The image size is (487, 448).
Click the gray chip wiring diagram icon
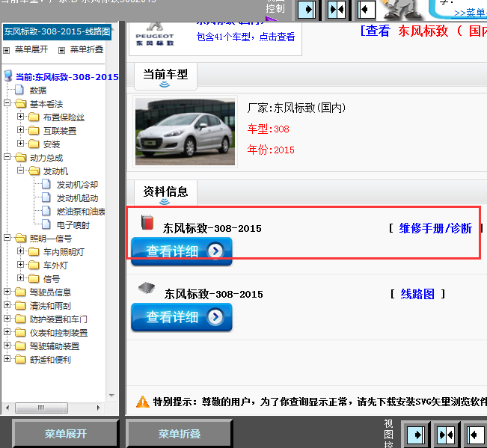click(x=147, y=288)
